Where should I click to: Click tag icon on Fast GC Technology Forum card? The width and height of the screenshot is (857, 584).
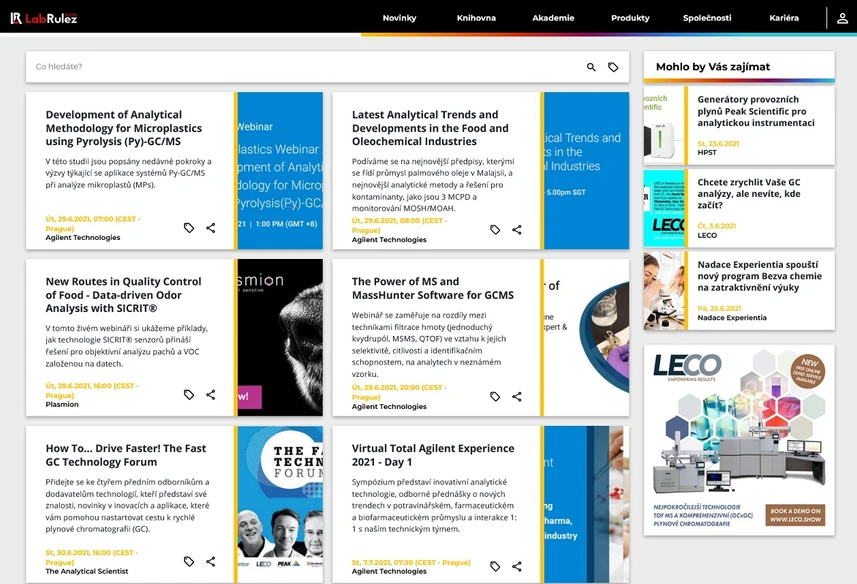[x=189, y=561]
